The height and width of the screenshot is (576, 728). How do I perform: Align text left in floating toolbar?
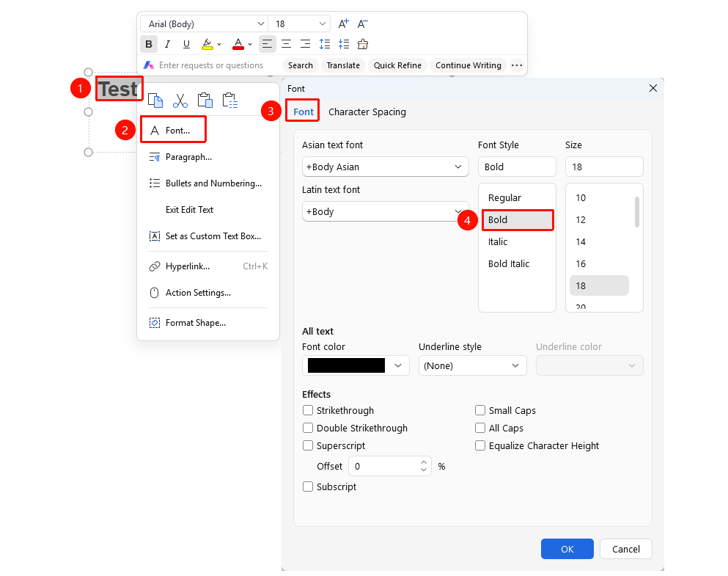267,44
